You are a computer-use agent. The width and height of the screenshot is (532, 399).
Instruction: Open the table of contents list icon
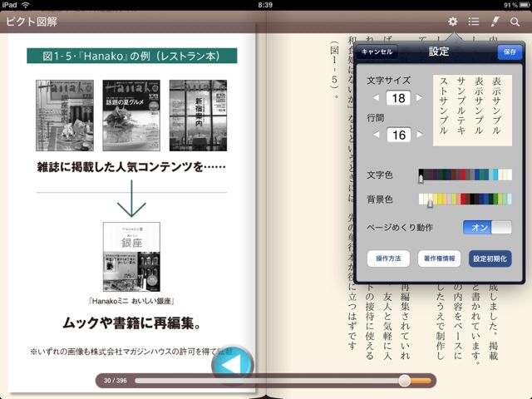tap(473, 22)
